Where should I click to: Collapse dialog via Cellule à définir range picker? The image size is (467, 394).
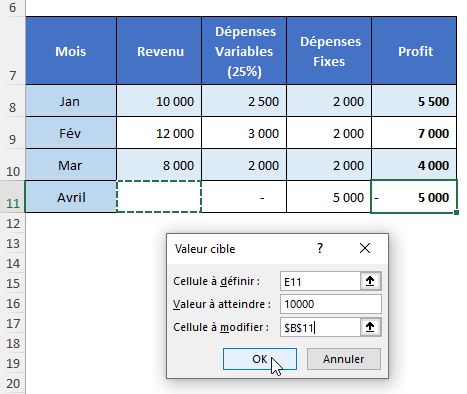pos(370,281)
